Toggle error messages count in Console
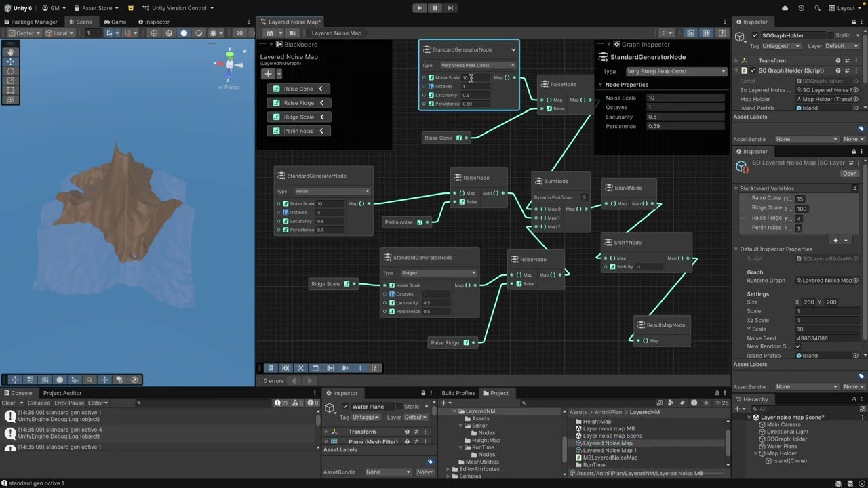This screenshot has height=488, width=868. (311, 403)
